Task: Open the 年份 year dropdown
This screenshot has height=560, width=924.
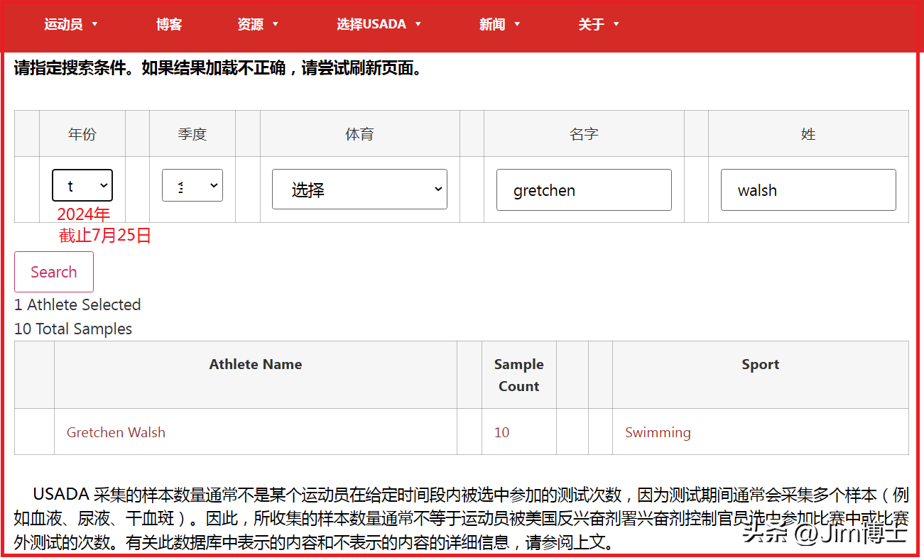Action: (82, 185)
